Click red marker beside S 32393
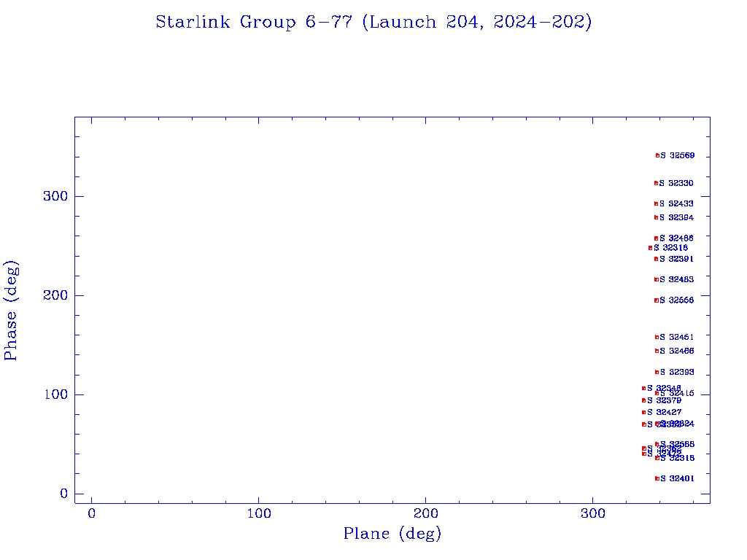 point(657,372)
